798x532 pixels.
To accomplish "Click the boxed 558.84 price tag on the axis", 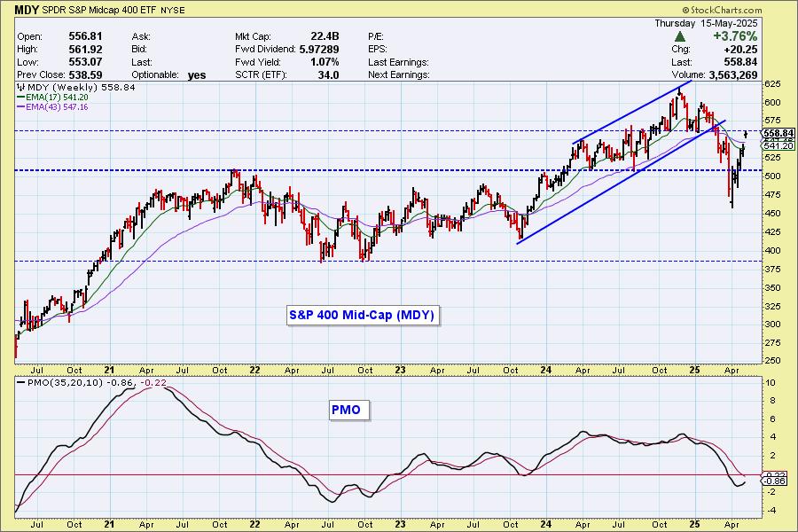I will coord(778,133).
